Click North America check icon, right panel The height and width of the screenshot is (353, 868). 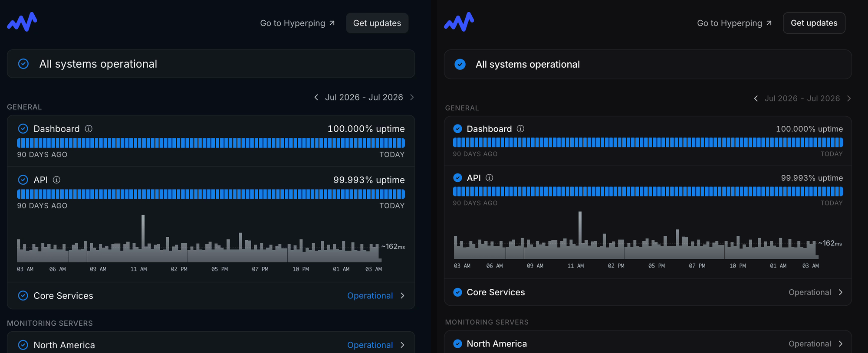[x=457, y=344]
